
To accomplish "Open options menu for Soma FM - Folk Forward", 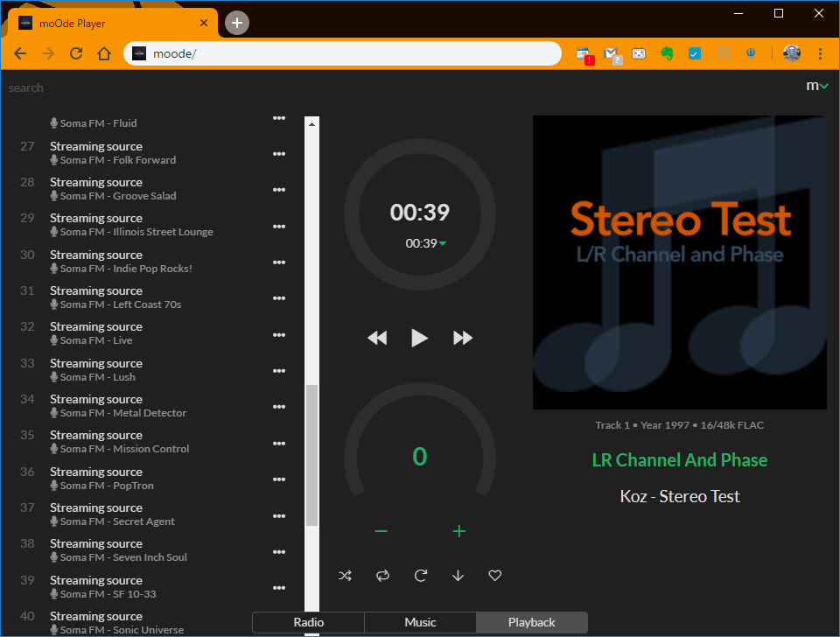I will [x=279, y=154].
